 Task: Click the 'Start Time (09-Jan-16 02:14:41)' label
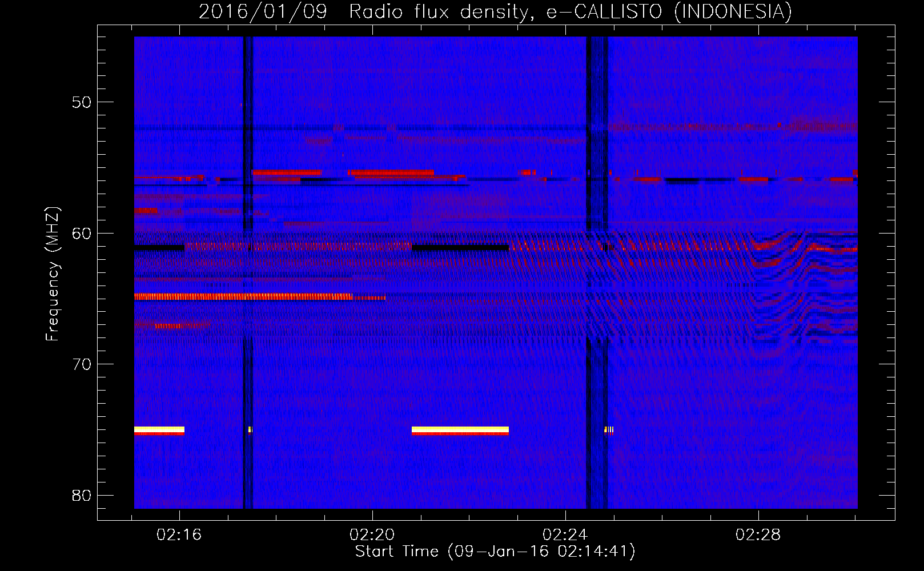[495, 552]
